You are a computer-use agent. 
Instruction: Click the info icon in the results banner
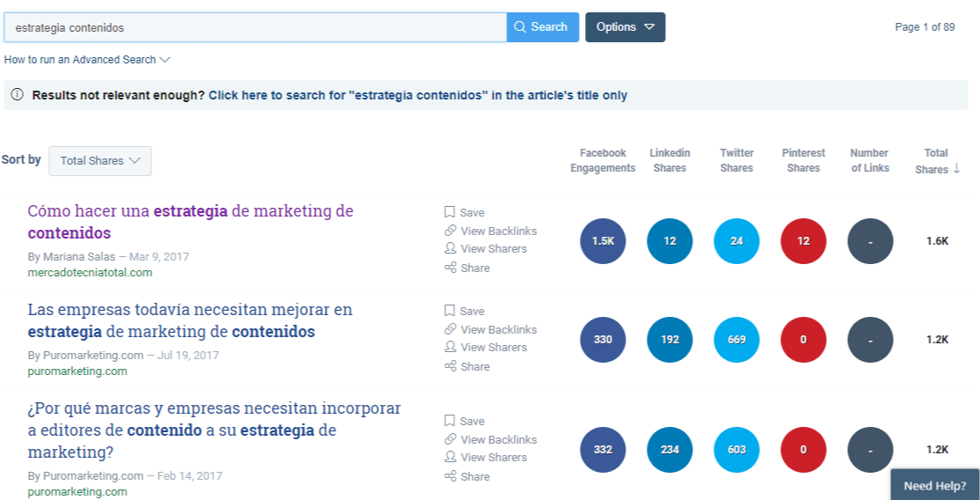(x=18, y=95)
